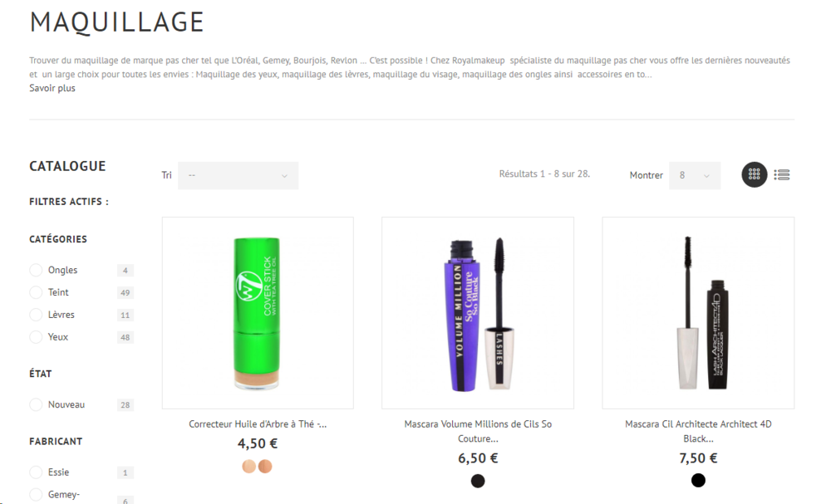This screenshot has width=831, height=504.
Task: Click the green W7 cover stick image
Action: 258,313
